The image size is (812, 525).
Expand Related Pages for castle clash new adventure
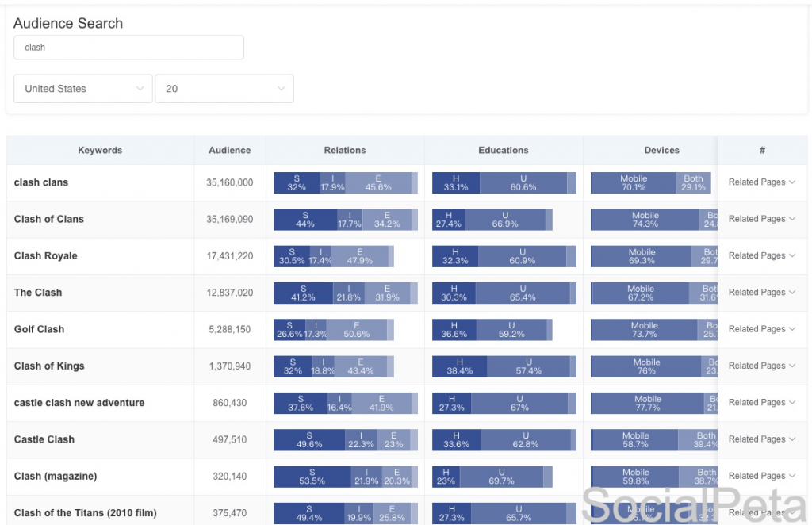[761, 403]
